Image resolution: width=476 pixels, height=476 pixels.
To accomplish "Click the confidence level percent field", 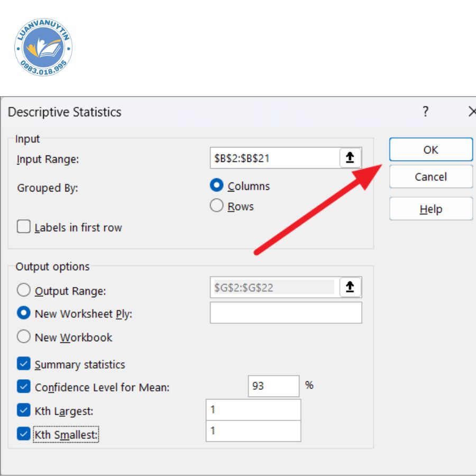I will pyautogui.click(x=273, y=386).
